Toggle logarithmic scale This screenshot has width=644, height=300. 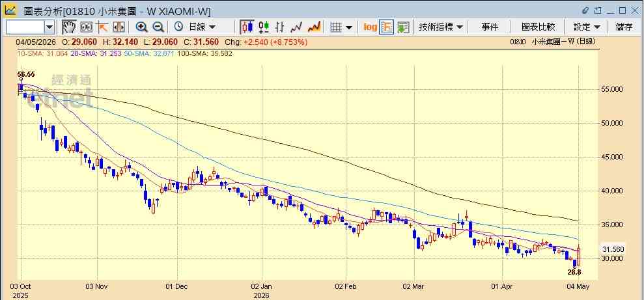click(x=370, y=27)
